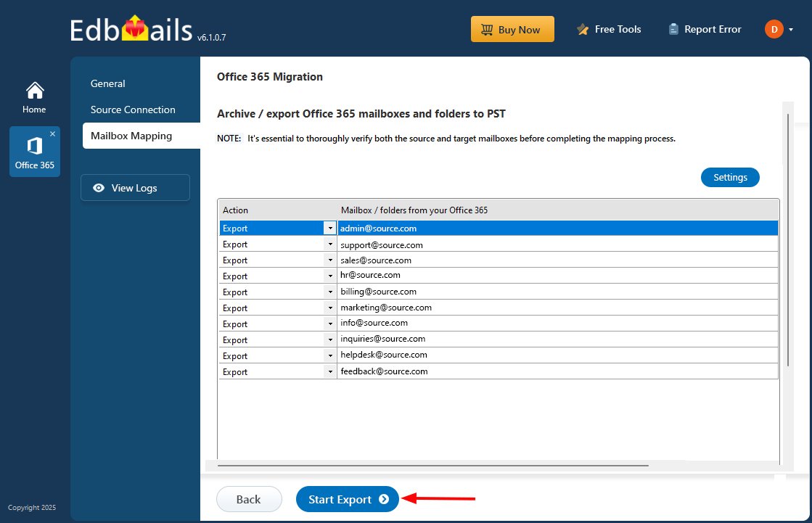The height and width of the screenshot is (523, 812).
Task: Close the Office 365 tile
Action: (x=52, y=133)
